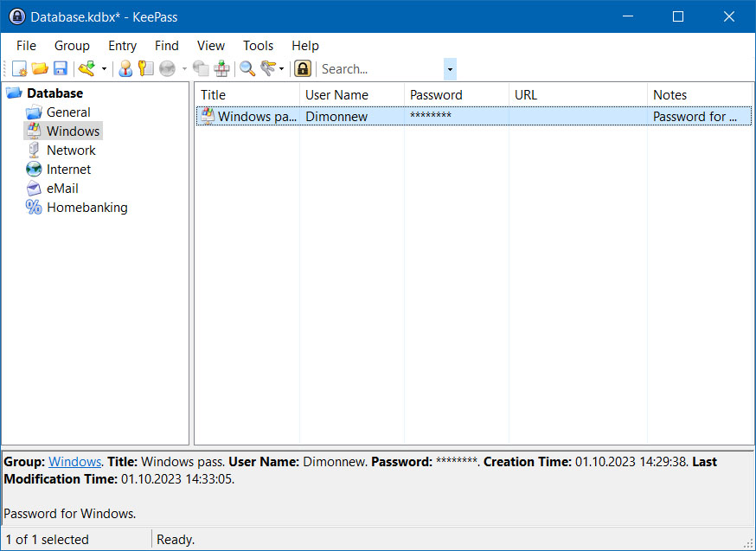Open the Group menu
756x551 pixels.
pos(72,46)
